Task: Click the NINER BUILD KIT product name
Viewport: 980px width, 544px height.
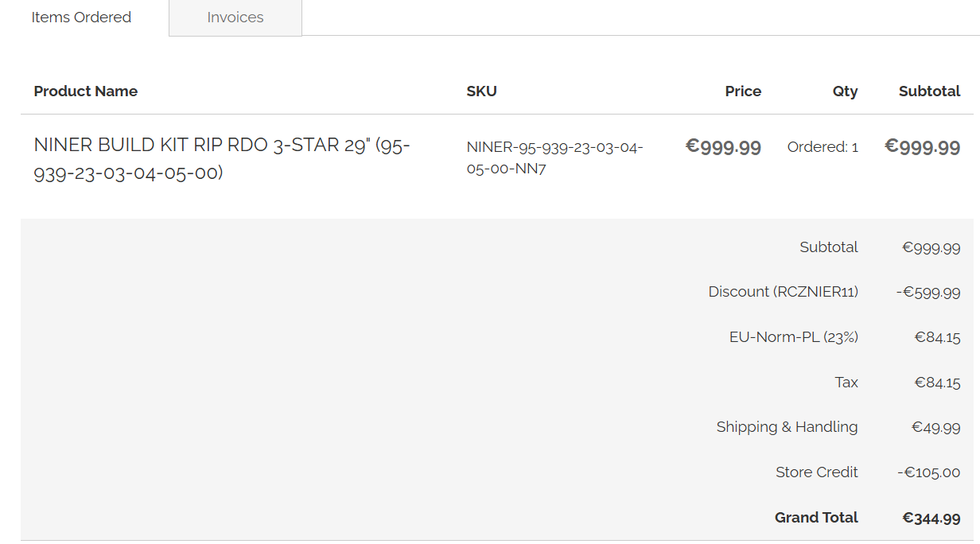Action: 222,158
